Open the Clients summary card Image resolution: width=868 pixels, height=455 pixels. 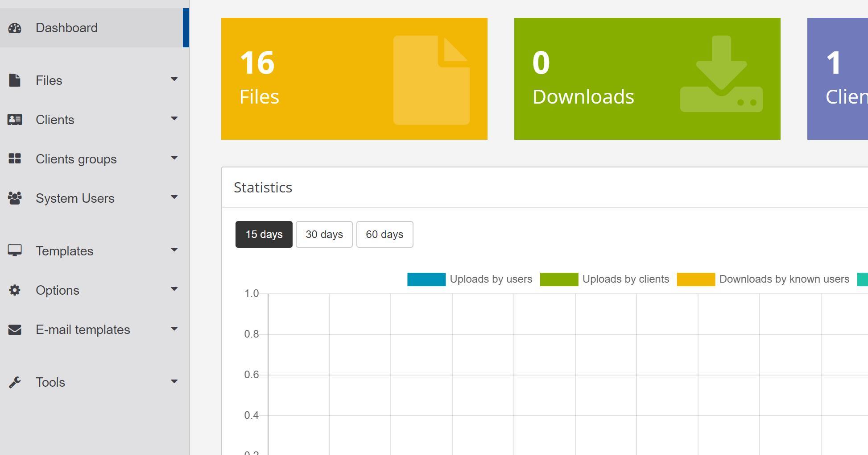[x=838, y=79]
